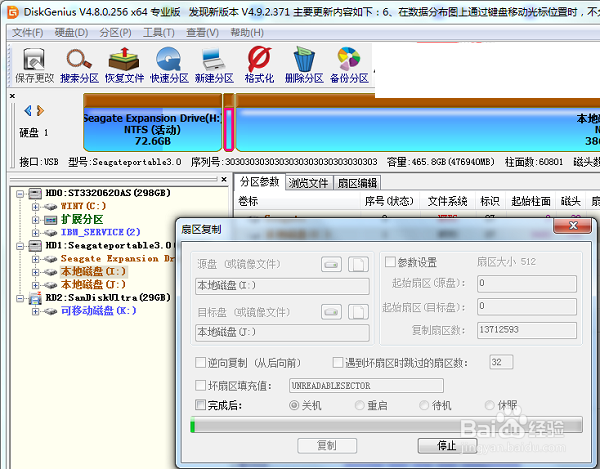Toggle the skip bad sectors checkbox

(x=338, y=363)
